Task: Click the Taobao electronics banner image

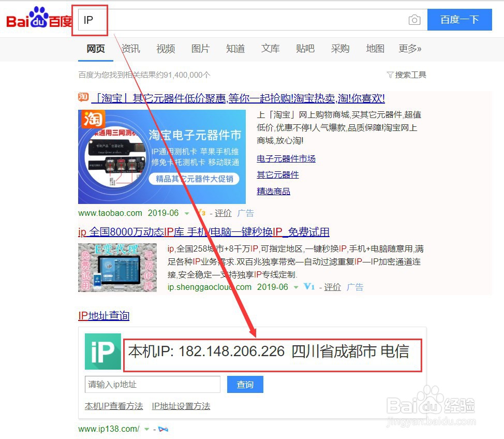Action: 161,157
